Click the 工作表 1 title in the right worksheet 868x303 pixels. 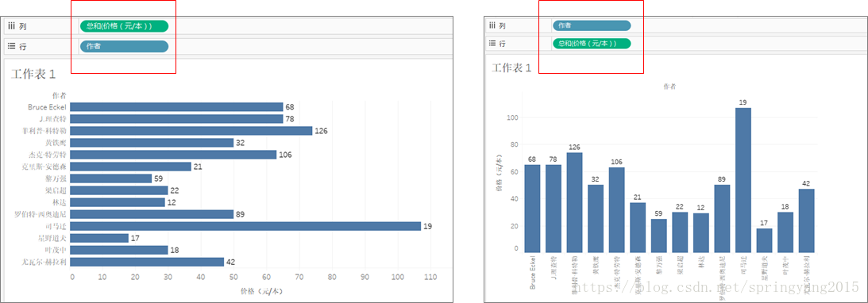512,68
